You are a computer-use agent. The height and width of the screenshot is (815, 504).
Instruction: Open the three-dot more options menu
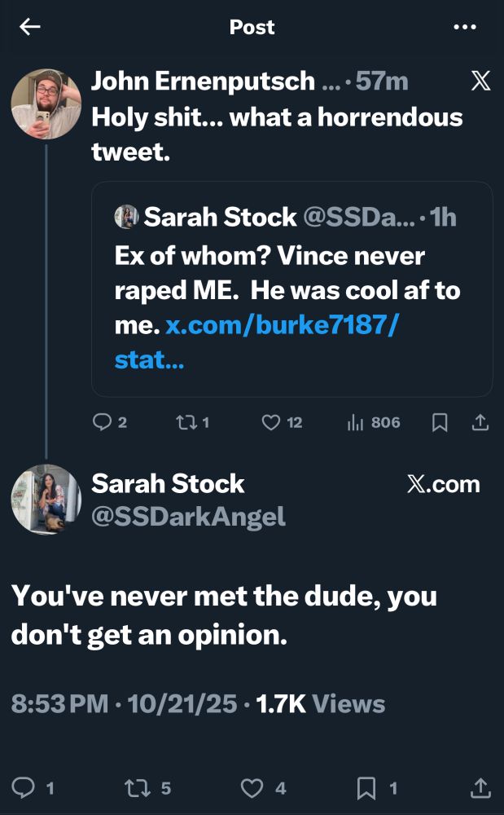coord(465,27)
